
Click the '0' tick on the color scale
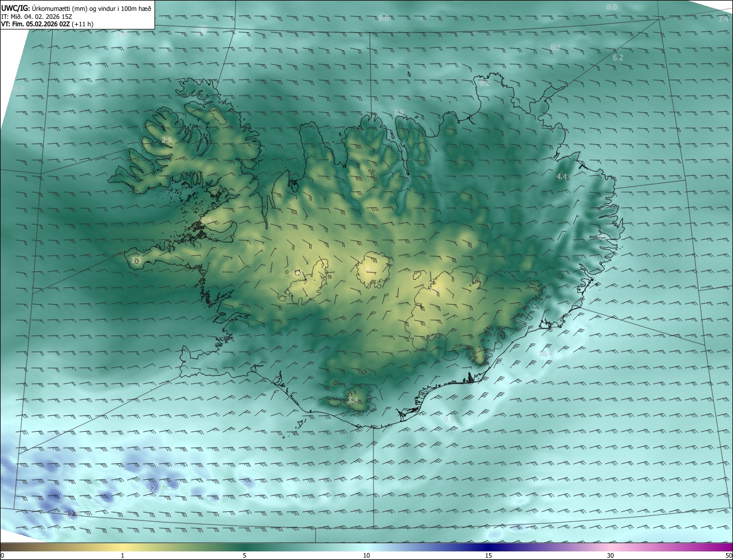[2, 555]
